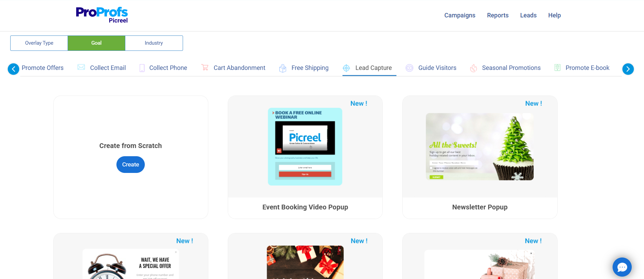Click the Guide Visitors icon
Image resolution: width=644 pixels, height=279 pixels.
point(409,68)
